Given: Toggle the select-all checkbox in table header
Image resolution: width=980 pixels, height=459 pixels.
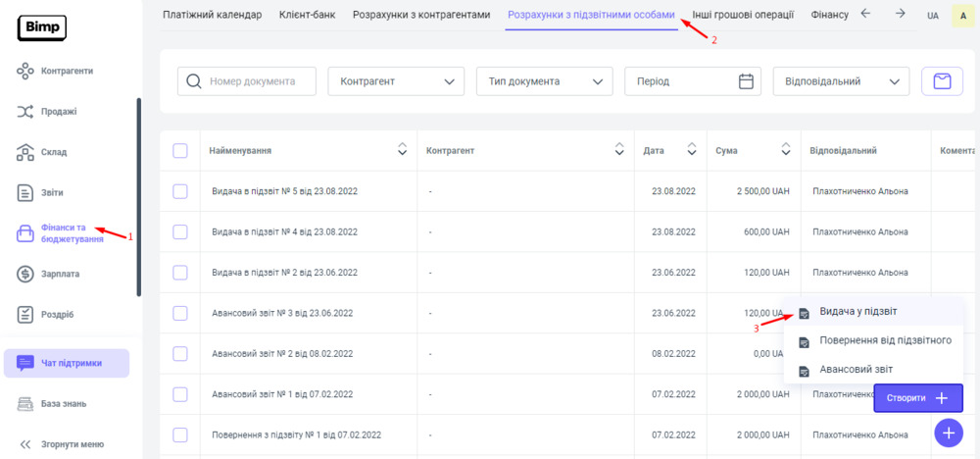Looking at the screenshot, I should (180, 150).
